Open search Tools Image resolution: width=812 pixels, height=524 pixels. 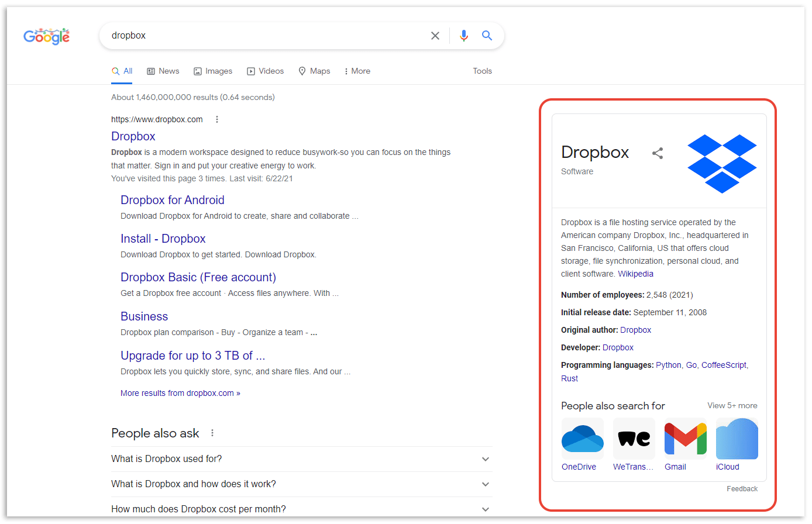pos(483,71)
